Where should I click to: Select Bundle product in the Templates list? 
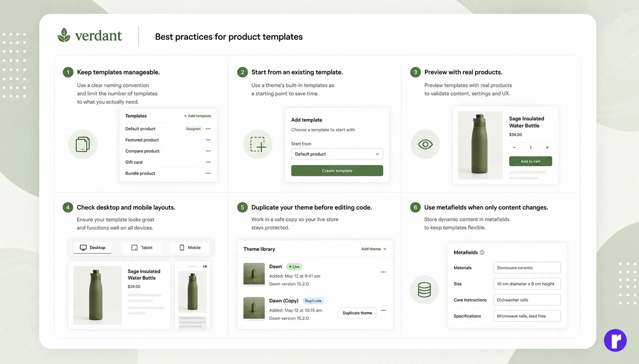(x=140, y=173)
